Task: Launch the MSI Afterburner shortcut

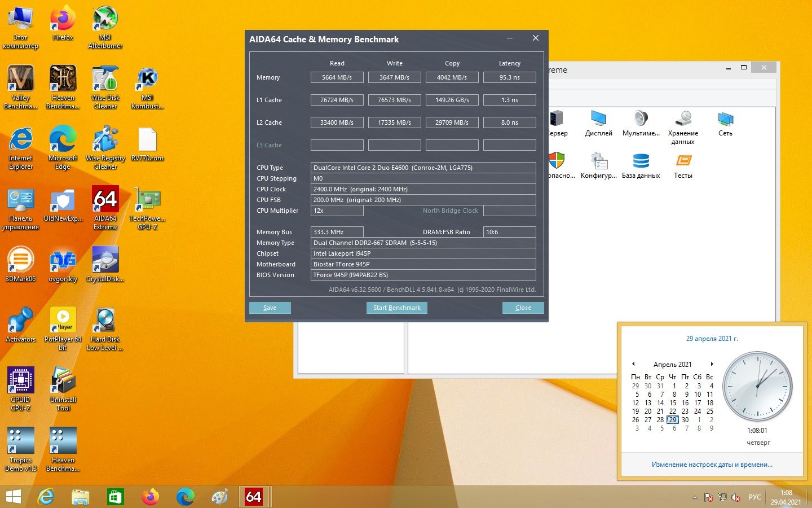Action: click(105, 27)
